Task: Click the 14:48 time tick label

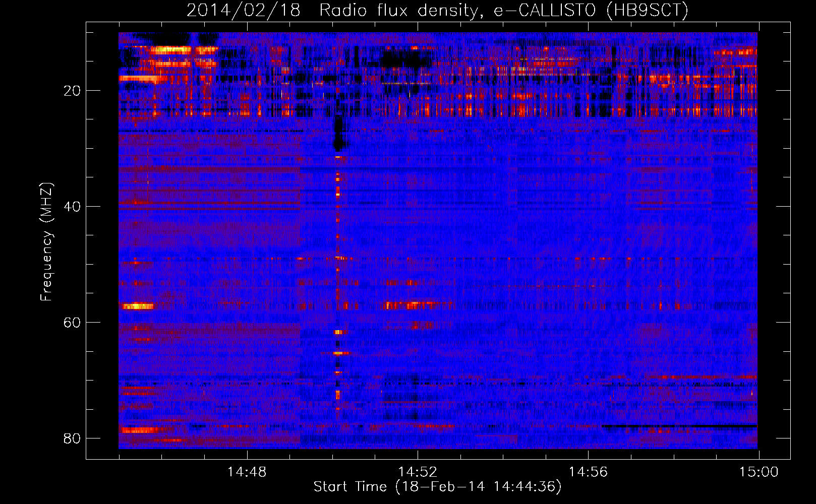Action: click(247, 472)
